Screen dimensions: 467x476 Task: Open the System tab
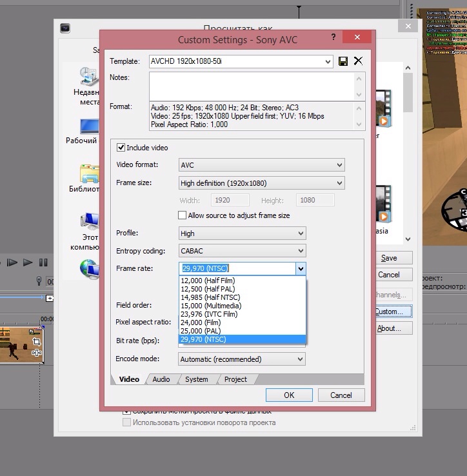(197, 379)
